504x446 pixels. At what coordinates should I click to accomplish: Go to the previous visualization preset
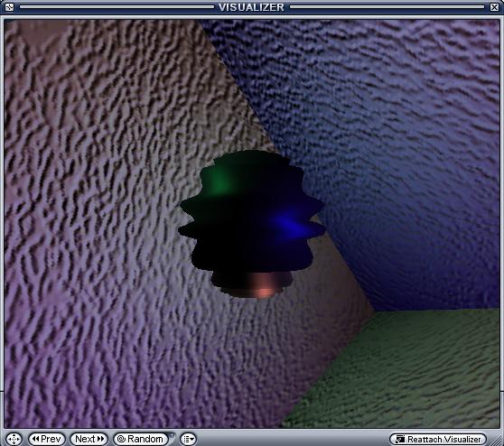coord(47,439)
